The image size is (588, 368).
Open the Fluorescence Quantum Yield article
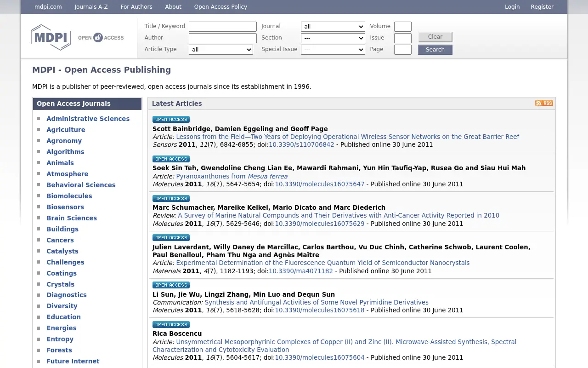[322, 263]
